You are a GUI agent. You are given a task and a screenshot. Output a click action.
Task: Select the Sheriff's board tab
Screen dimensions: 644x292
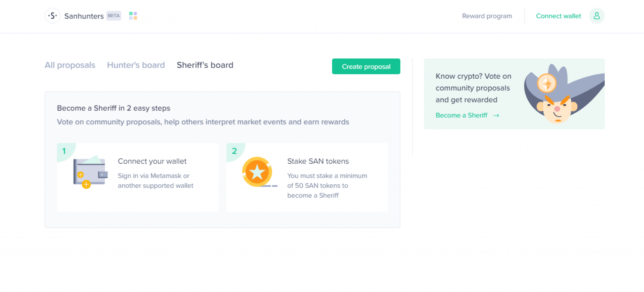point(205,65)
